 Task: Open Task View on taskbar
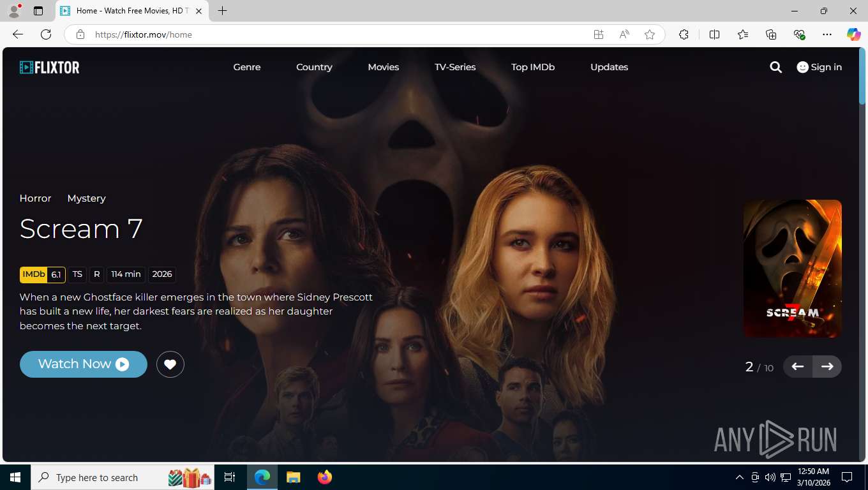click(x=230, y=477)
